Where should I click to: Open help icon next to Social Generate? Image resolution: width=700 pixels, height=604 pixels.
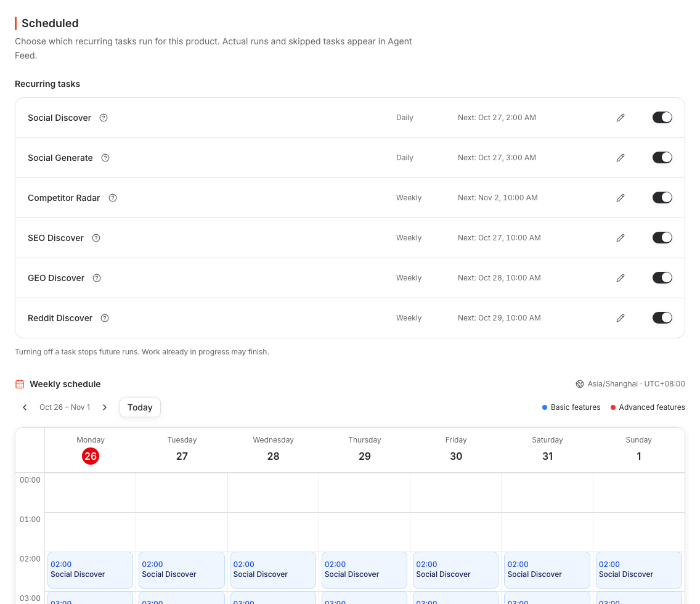click(105, 158)
